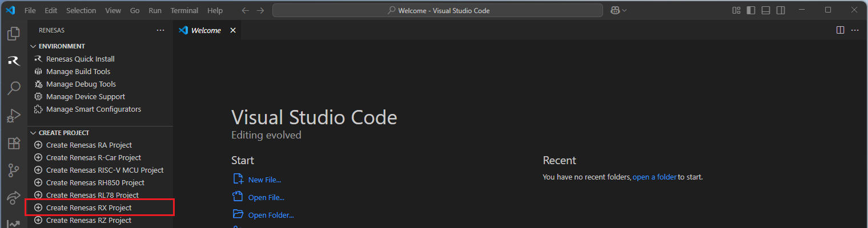This screenshot has width=868, height=228.
Task: Click the command center search box
Action: pos(437,10)
